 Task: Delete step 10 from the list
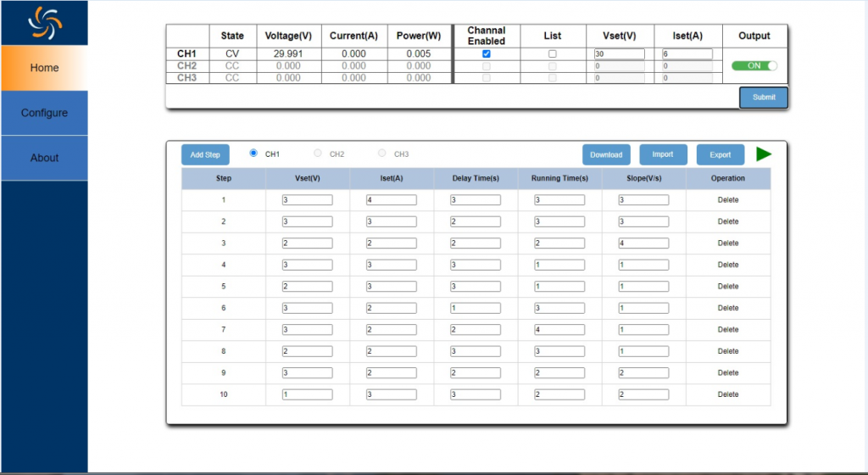pyautogui.click(x=727, y=394)
